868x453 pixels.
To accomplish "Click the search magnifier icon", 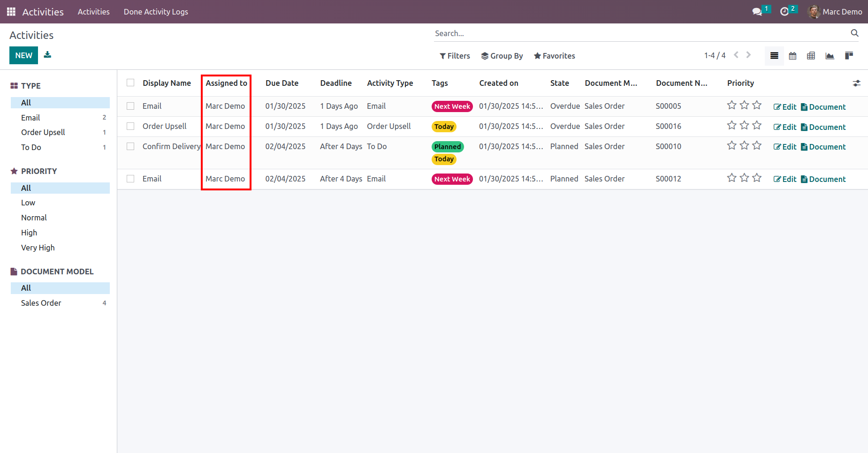I will pyautogui.click(x=854, y=33).
